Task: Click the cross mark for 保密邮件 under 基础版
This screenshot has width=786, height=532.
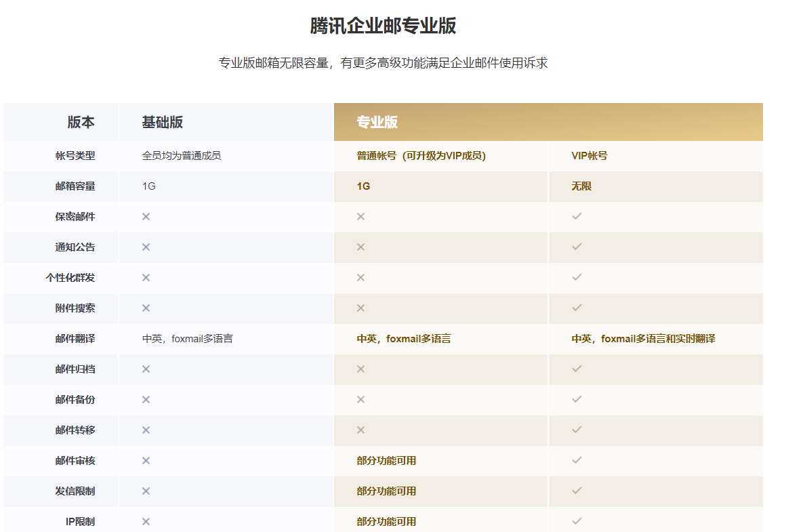Action: tap(146, 217)
